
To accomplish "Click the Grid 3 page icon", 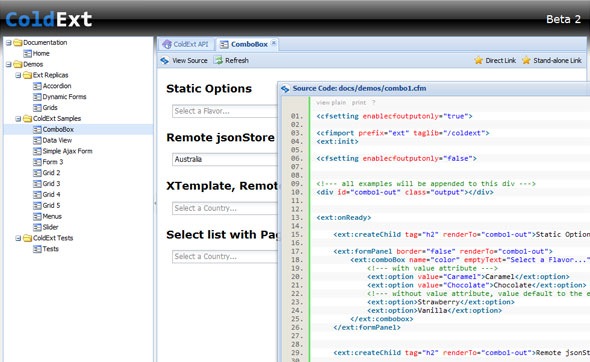I will (x=37, y=184).
